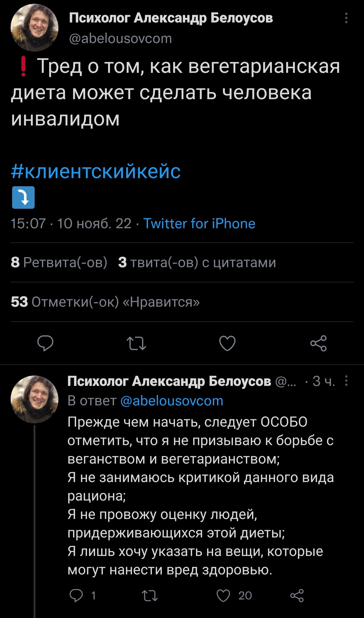Open reply icon on the second tweet
This screenshot has height=618, width=364.
76,595
